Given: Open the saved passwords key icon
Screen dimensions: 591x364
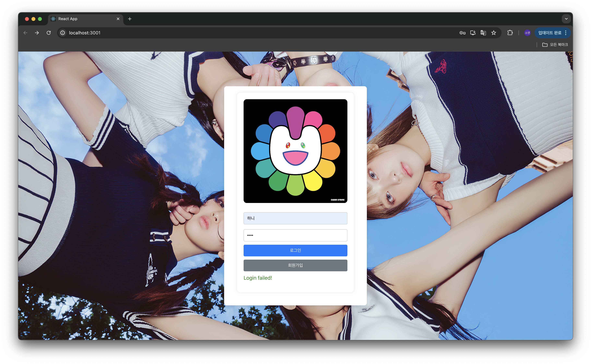Looking at the screenshot, I should tap(462, 33).
